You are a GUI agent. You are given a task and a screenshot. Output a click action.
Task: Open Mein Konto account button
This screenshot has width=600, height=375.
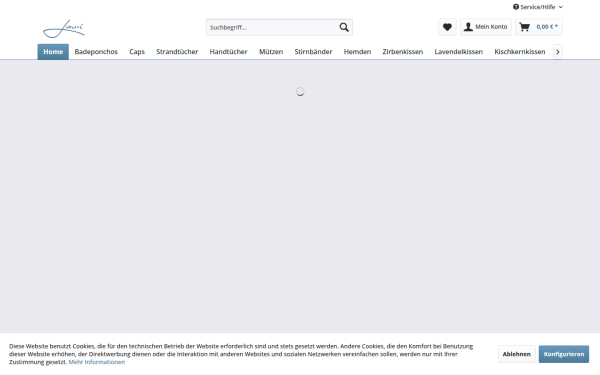click(x=486, y=27)
